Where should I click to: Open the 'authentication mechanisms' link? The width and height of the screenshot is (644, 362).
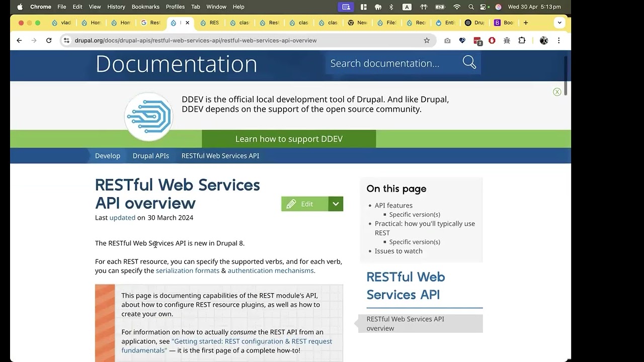click(271, 270)
